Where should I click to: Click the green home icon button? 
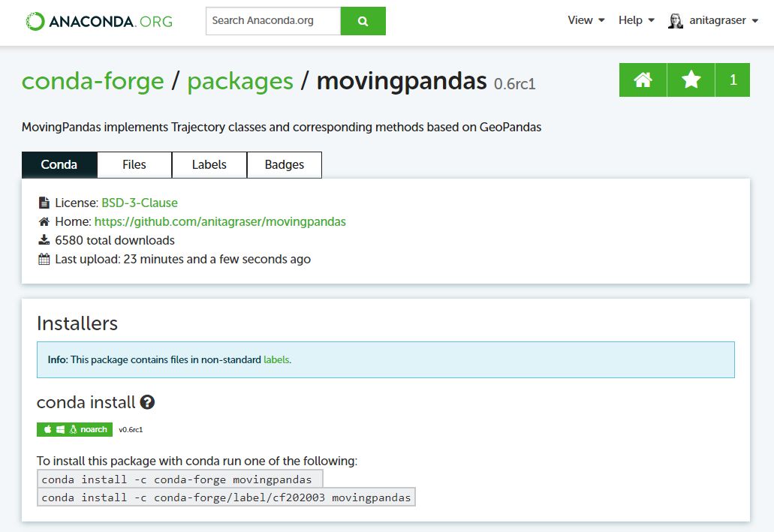click(x=643, y=80)
